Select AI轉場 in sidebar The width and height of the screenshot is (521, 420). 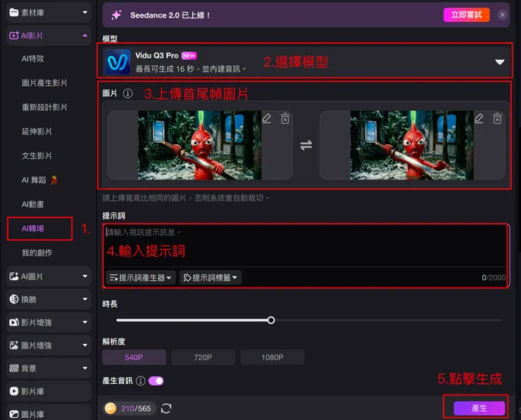click(x=33, y=229)
